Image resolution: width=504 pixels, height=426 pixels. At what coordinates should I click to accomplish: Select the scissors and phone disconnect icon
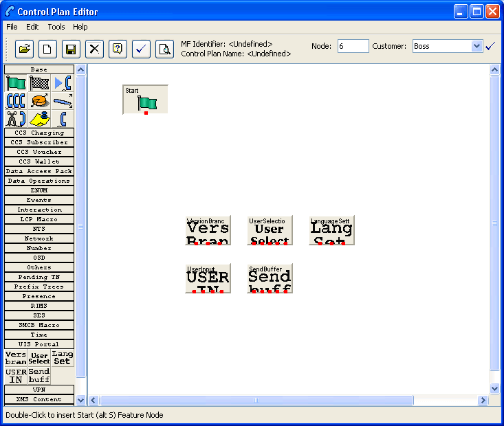16,119
